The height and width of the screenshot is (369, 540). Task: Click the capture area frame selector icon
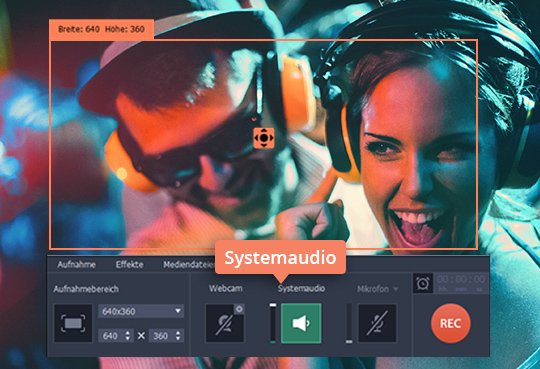[x=73, y=323]
